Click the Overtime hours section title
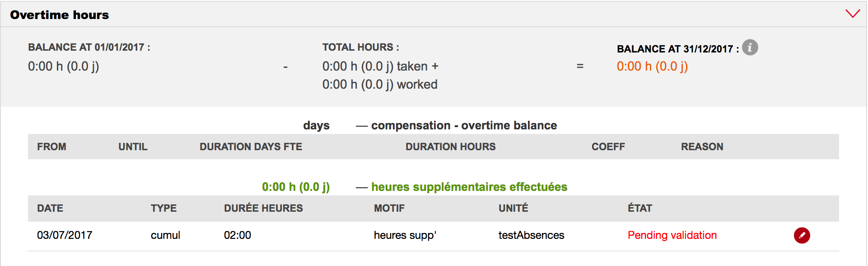Image resolution: width=868 pixels, height=266 pixels. 60,15
